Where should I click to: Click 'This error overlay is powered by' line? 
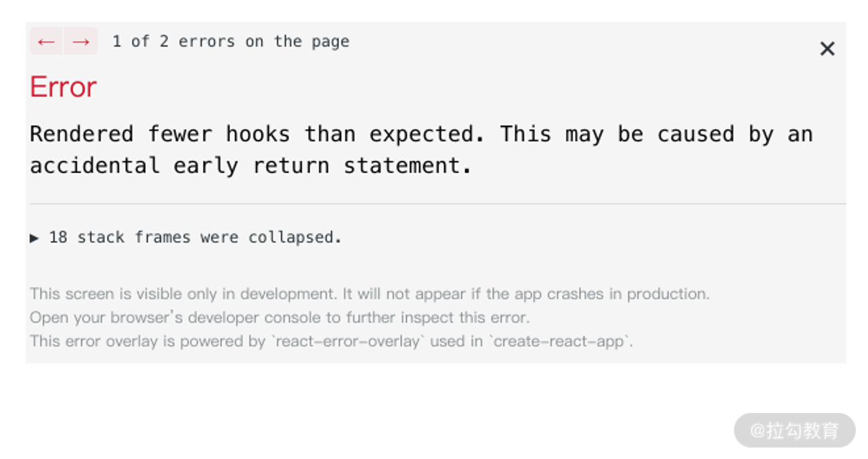tap(148, 341)
